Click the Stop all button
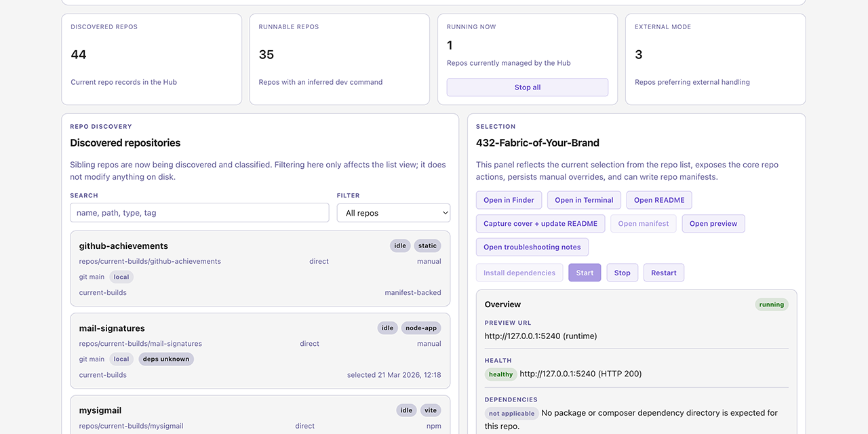Viewport: 868px width, 434px height. click(527, 87)
